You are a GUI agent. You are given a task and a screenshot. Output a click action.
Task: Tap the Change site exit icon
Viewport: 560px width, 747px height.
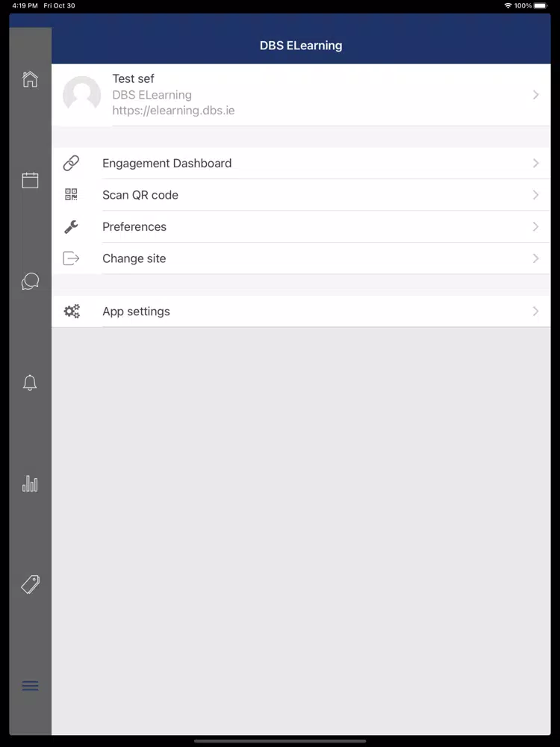click(x=71, y=258)
